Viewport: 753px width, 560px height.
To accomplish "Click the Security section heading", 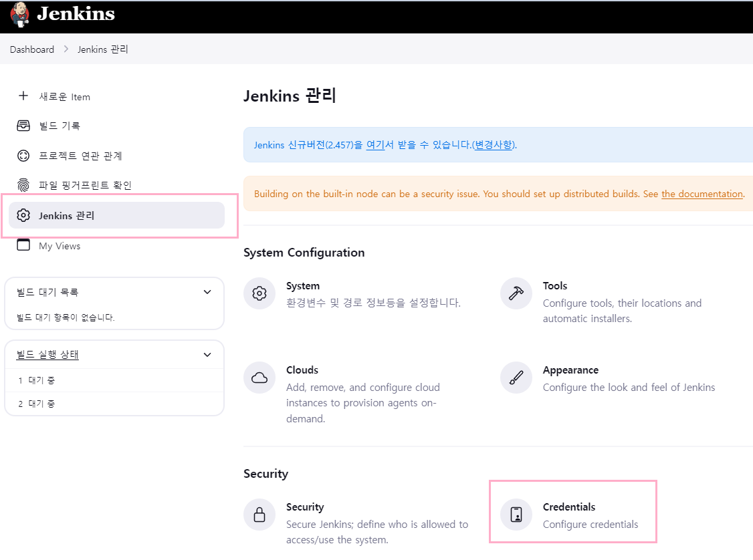I will pyautogui.click(x=265, y=474).
